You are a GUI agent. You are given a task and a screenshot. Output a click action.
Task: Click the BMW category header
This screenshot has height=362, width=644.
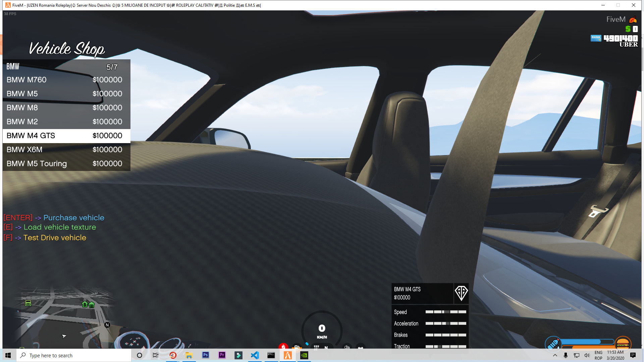coord(13,66)
